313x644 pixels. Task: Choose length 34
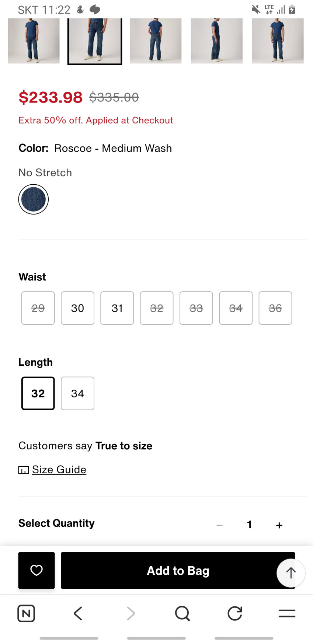pyautogui.click(x=77, y=393)
